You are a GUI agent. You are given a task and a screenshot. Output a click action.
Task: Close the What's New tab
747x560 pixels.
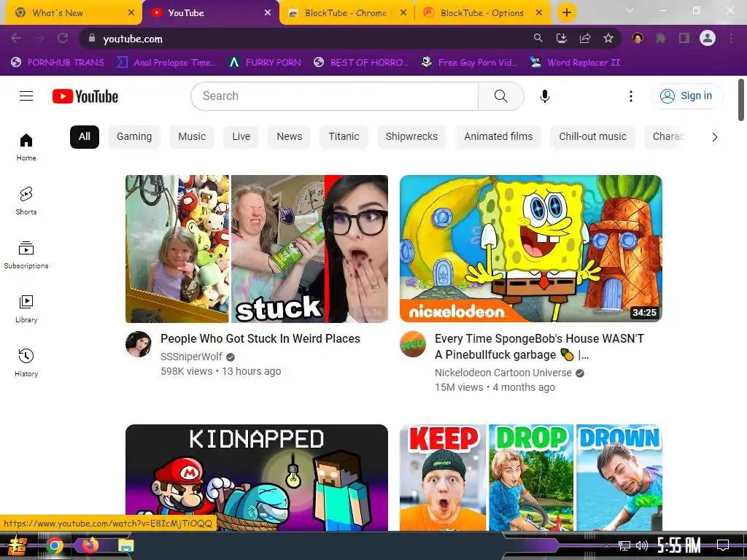pos(131,13)
